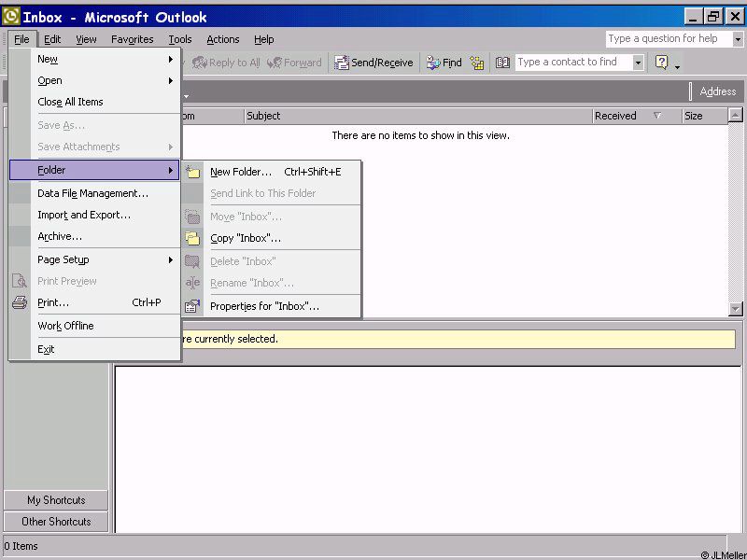Select Import and Export from File menu
Image resolution: width=747 pixels, height=560 pixels.
84,215
